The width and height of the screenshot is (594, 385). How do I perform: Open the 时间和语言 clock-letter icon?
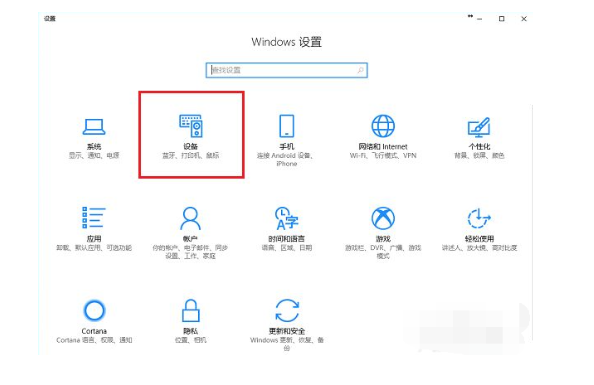pyautogui.click(x=287, y=218)
